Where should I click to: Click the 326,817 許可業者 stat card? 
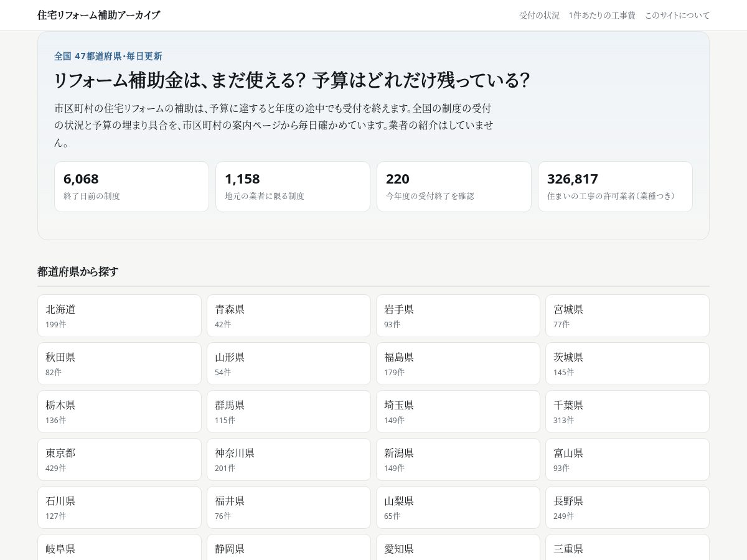coord(615,187)
